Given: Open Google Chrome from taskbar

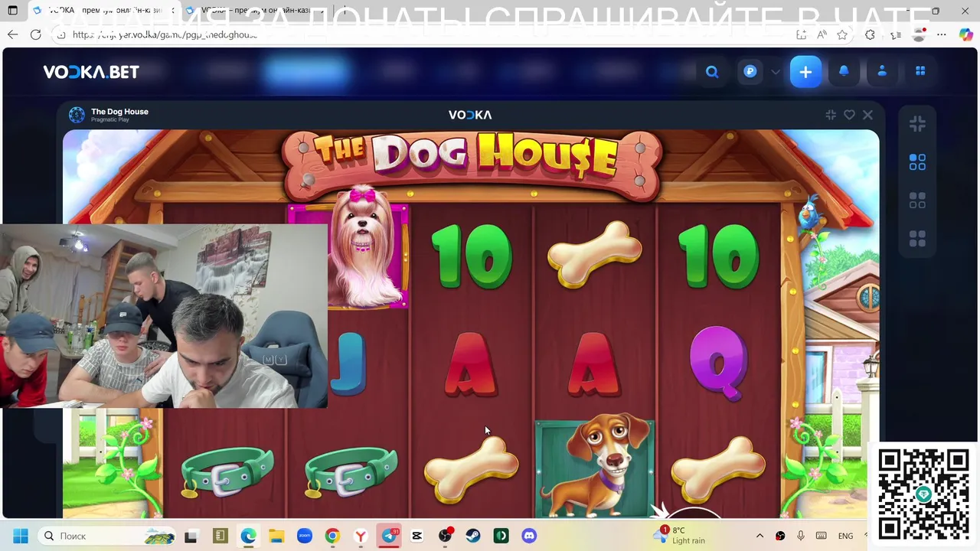Looking at the screenshot, I should click(x=332, y=536).
